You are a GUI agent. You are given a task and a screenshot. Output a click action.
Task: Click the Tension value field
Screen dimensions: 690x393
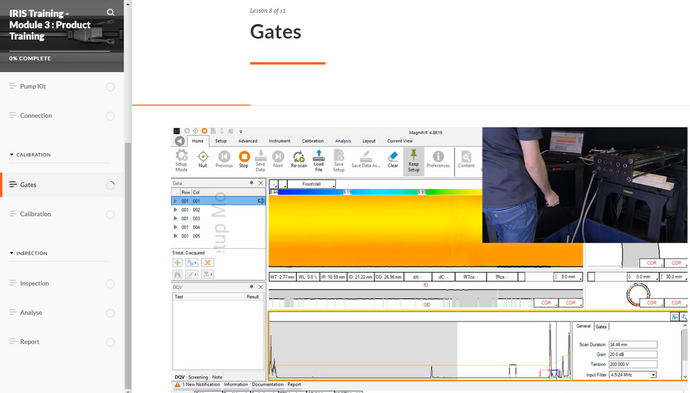tap(633, 364)
